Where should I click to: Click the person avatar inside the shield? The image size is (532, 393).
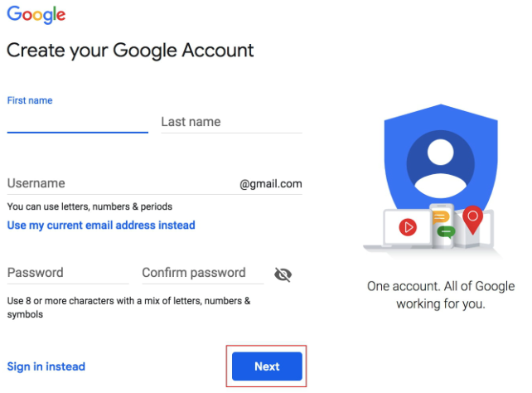click(x=440, y=163)
